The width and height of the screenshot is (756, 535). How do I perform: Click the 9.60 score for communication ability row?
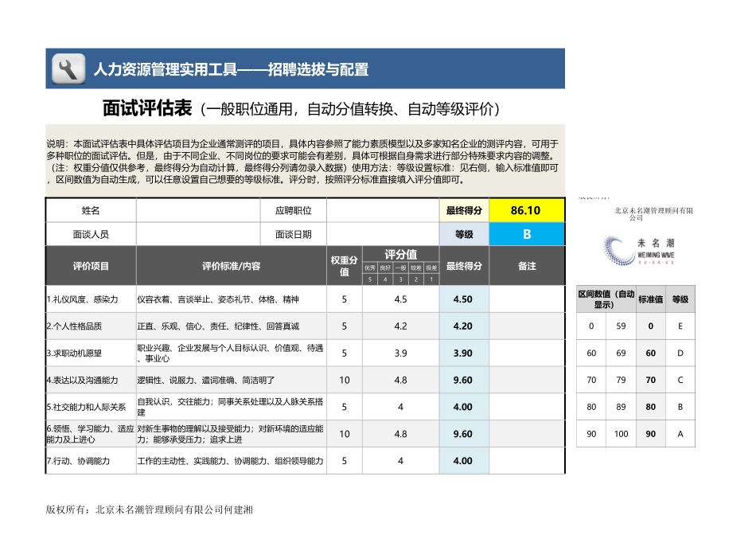pyautogui.click(x=464, y=381)
